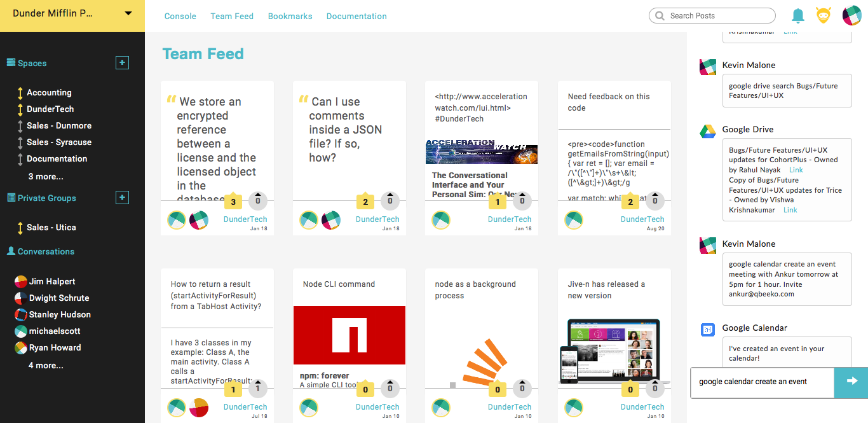
Task: Upvote the TabHost Activity post
Action: pos(257,389)
